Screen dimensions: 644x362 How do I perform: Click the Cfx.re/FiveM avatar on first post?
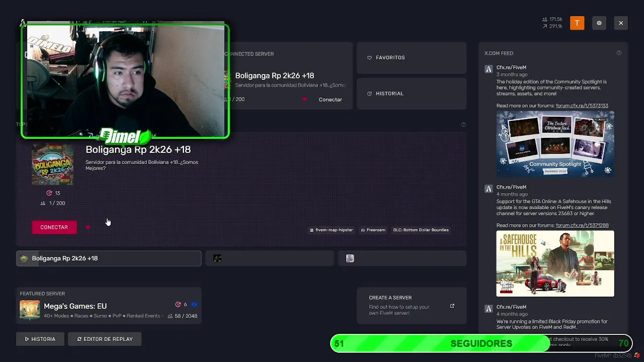(x=489, y=69)
